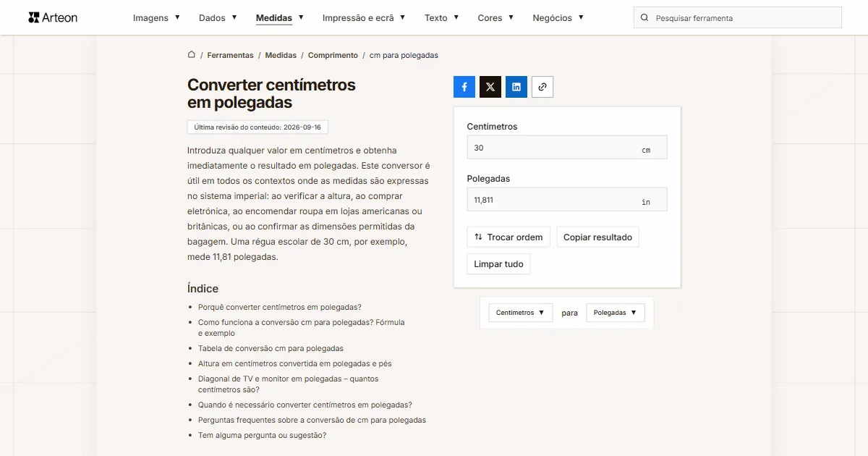Click the 'para' label between unit selectors
Viewport: 868px width, 456px height.
[x=570, y=313]
